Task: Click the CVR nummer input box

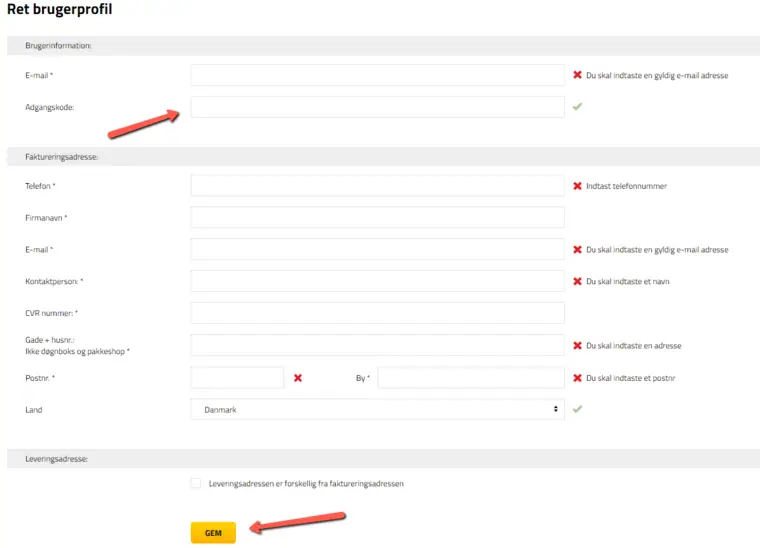Action: 377,313
